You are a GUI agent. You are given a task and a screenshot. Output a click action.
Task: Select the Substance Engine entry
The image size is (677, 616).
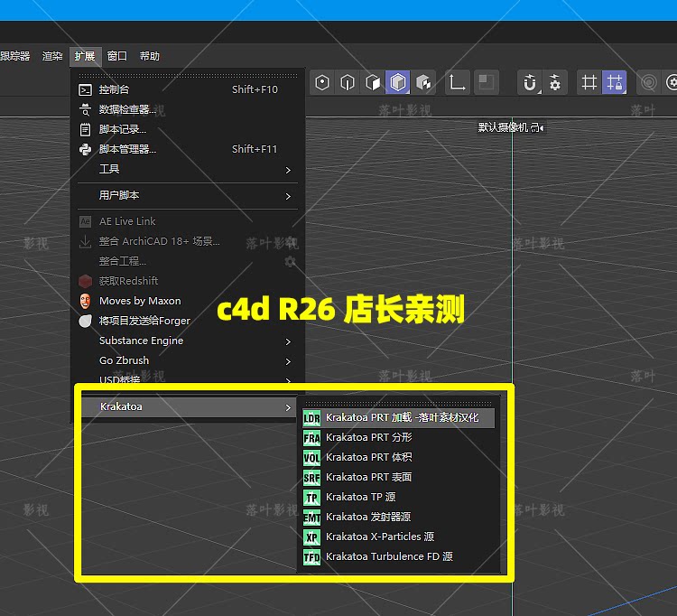click(188, 341)
